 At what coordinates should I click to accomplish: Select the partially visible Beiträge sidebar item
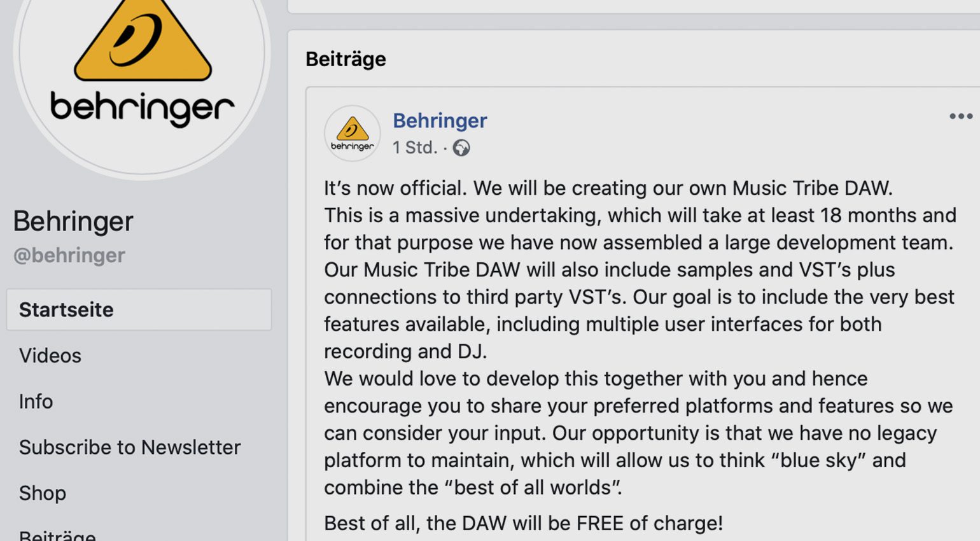(57, 535)
